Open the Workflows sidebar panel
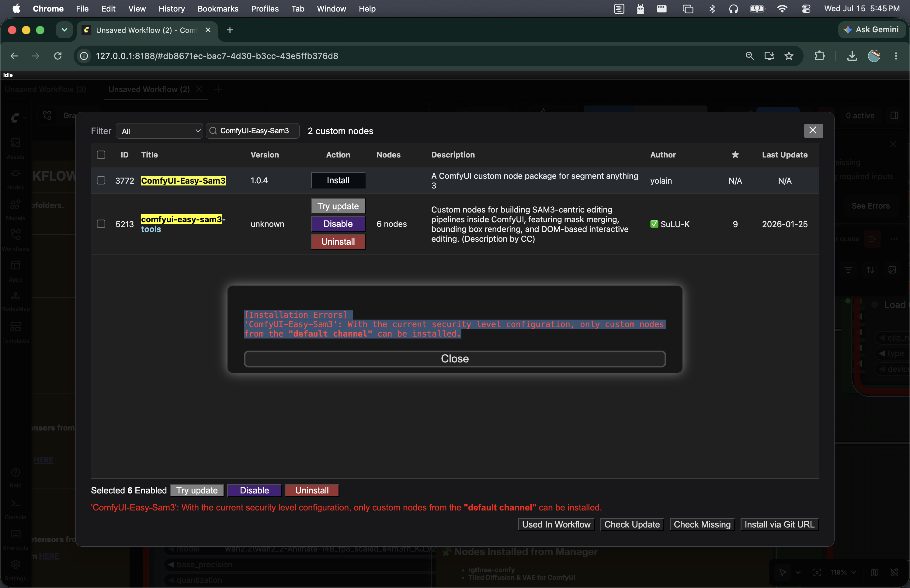The height and width of the screenshot is (588, 910). pos(15,240)
